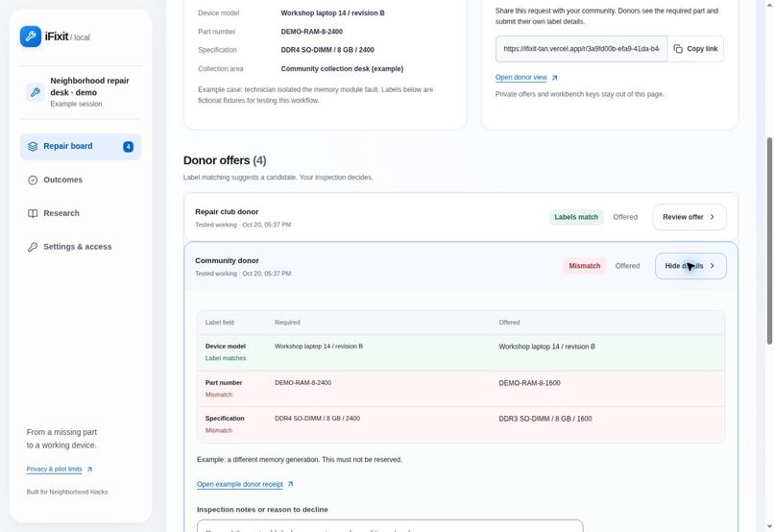Click the Repair board layers icon

click(33, 147)
